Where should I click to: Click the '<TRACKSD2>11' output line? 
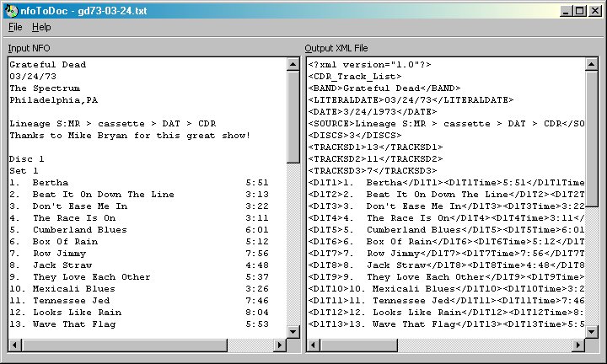coord(375,159)
